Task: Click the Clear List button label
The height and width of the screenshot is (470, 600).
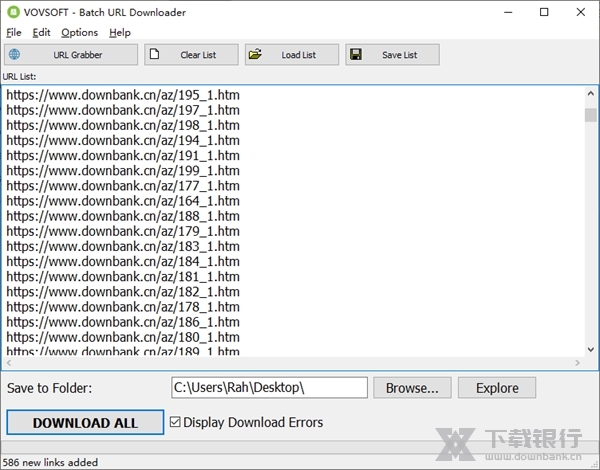Action: 198,55
